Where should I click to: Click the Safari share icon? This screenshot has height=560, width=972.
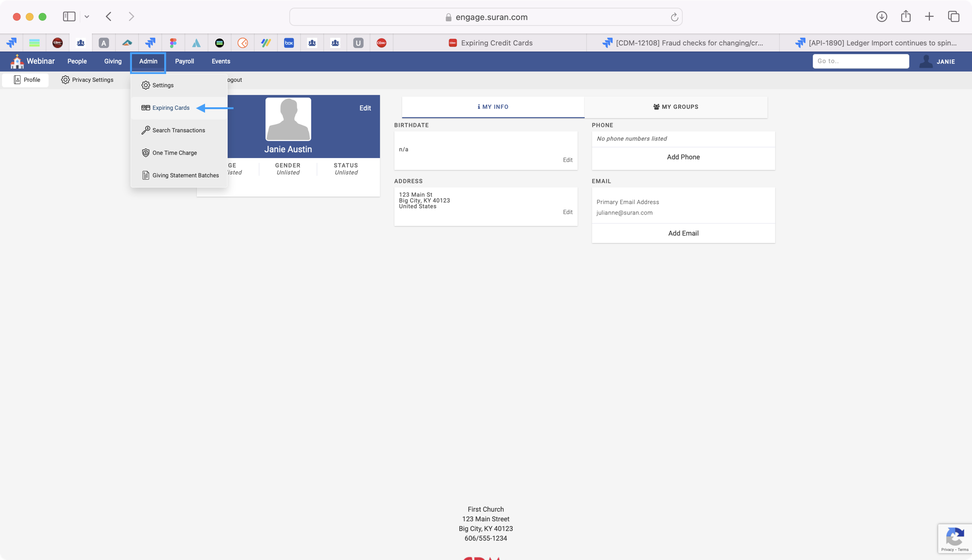click(x=906, y=17)
